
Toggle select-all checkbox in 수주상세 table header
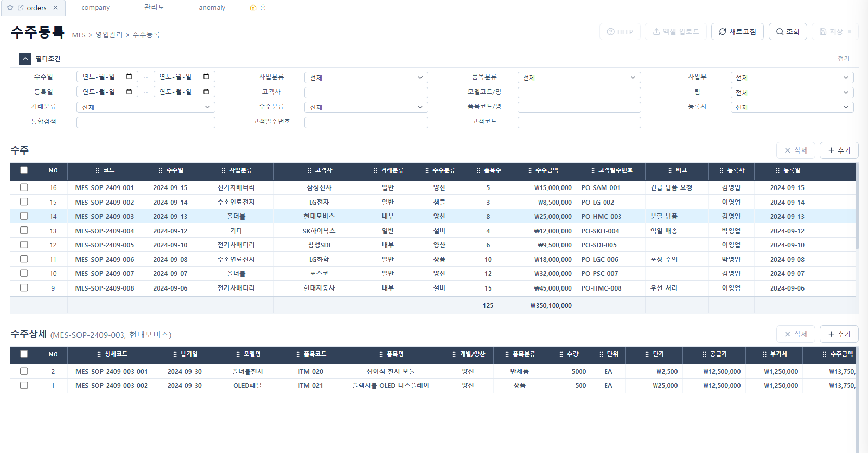coord(24,354)
